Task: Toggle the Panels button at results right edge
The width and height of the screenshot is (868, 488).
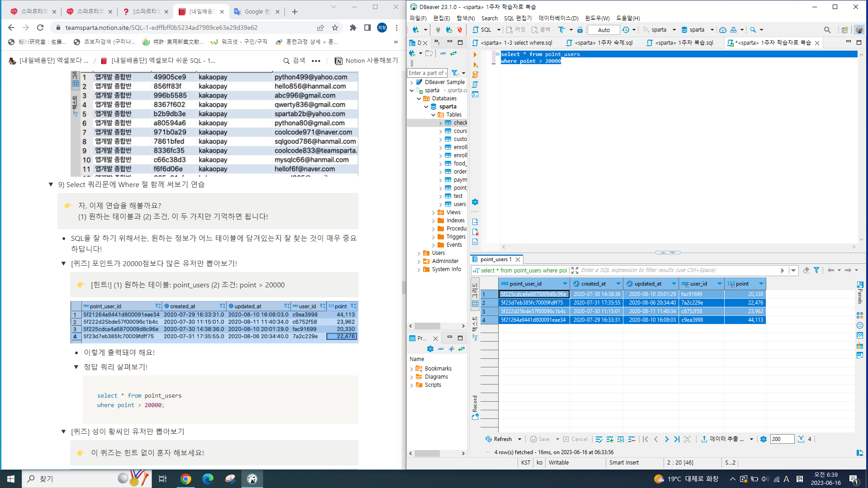Action: point(860,293)
